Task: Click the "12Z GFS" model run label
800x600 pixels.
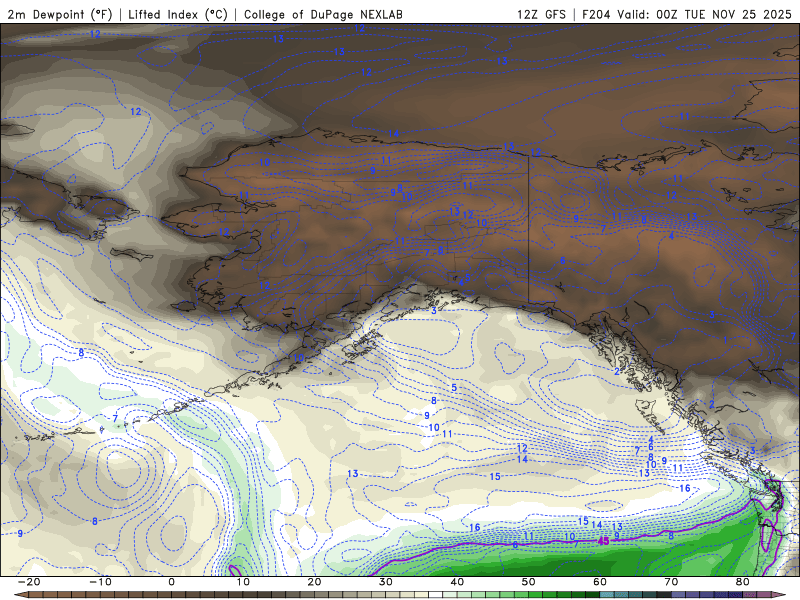Action: coord(541,14)
